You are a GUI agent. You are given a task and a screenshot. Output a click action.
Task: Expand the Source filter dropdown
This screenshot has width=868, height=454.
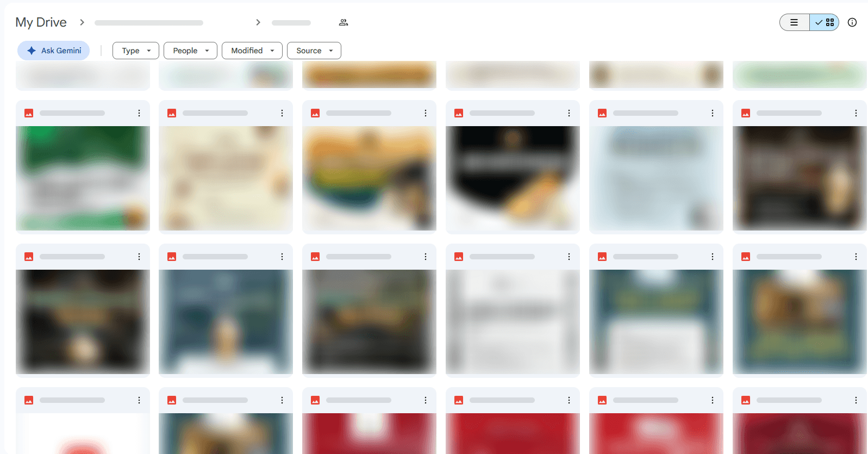(314, 51)
